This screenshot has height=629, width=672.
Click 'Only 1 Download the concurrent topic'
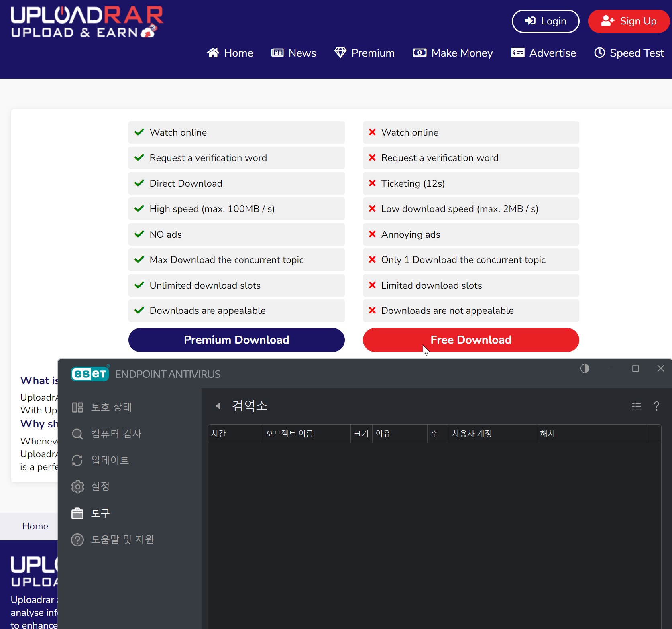(471, 260)
